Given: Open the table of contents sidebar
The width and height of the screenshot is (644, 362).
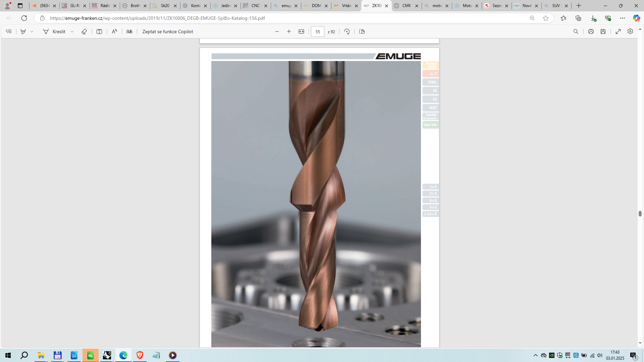Looking at the screenshot, I should point(9,32).
